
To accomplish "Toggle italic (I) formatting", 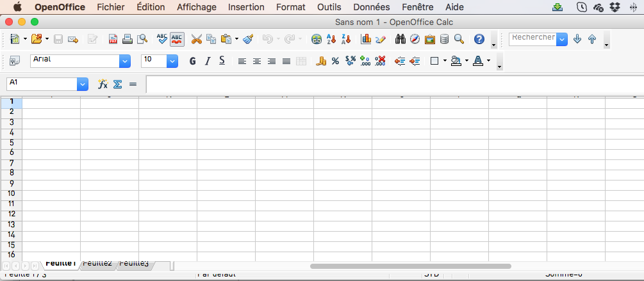I will 207,61.
